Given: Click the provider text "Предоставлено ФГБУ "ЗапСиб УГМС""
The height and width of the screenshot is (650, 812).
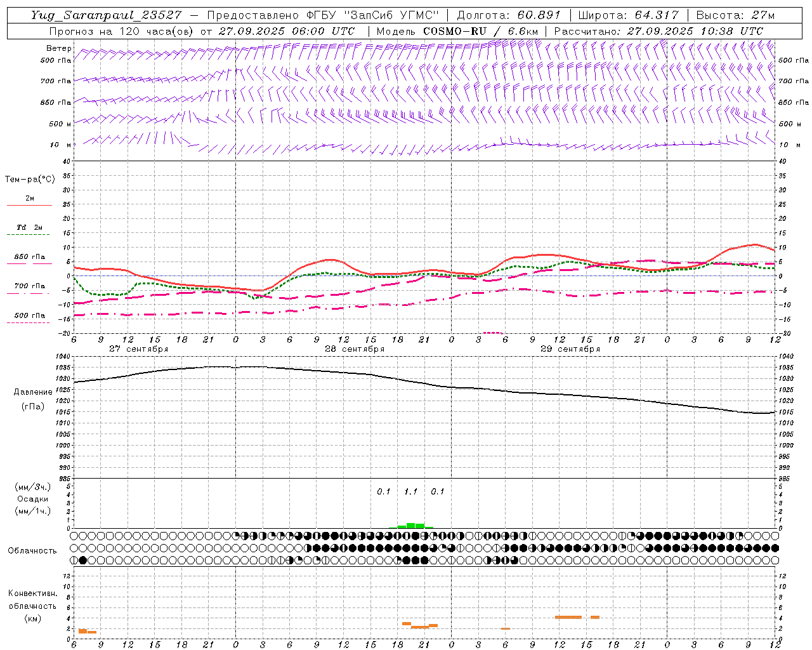Looking at the screenshot, I should 324,15.
